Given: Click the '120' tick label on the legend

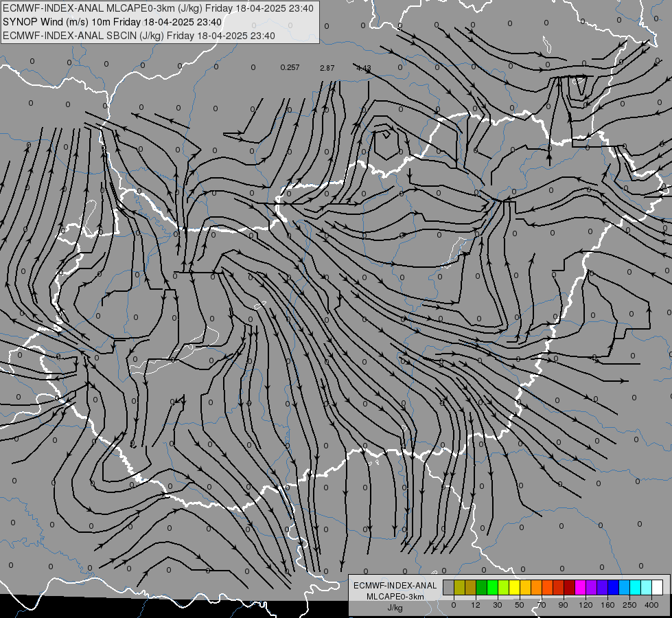Looking at the screenshot, I should 586,605.
